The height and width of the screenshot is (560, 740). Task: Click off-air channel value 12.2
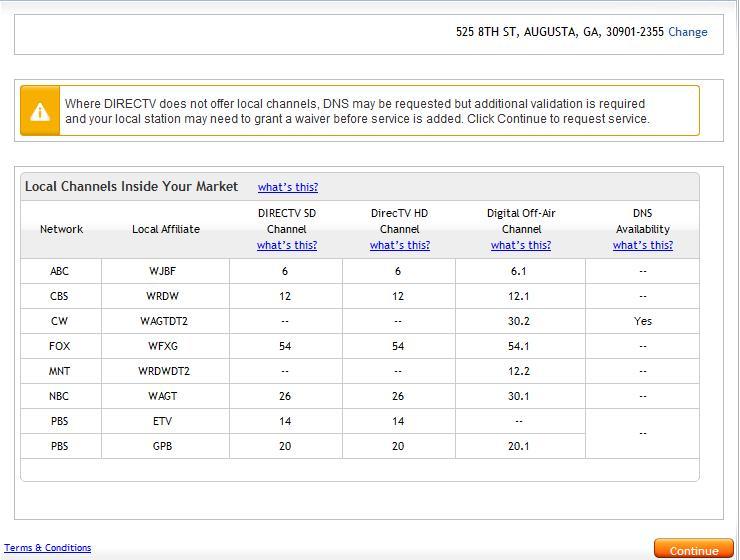point(519,371)
